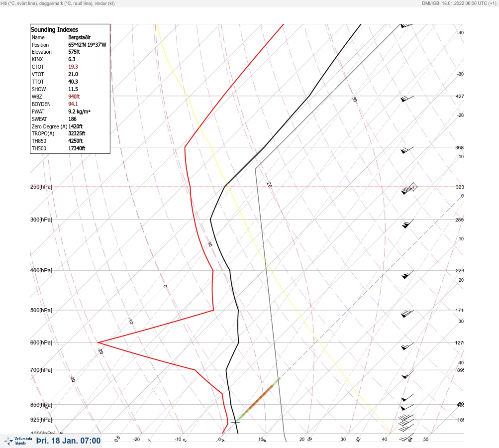Click the TROPO(A) value '32325ft'
499x448 pixels.
click(x=77, y=133)
